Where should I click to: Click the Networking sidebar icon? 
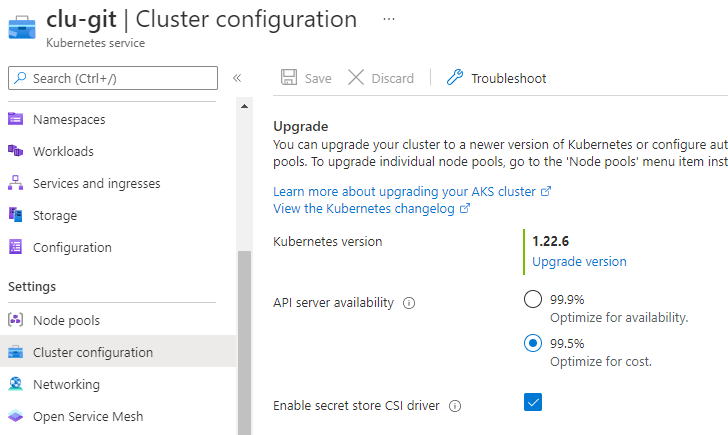click(x=15, y=384)
